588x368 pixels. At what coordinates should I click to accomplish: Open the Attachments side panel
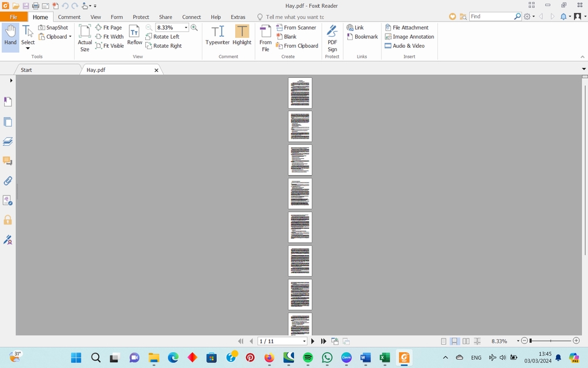click(7, 180)
